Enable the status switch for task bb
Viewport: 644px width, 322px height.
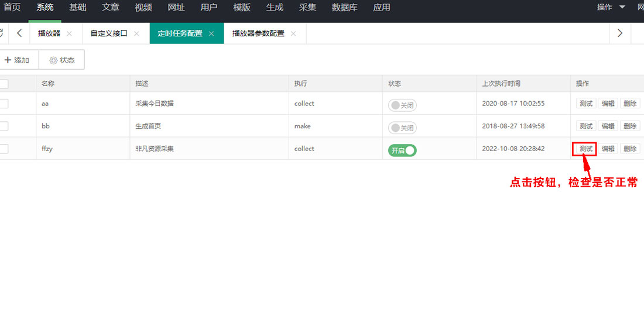[402, 128]
